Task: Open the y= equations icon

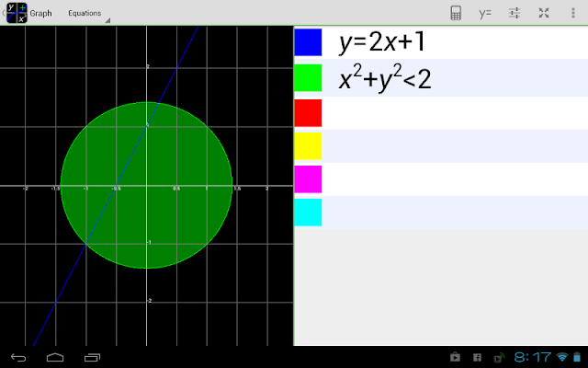Action: click(485, 13)
